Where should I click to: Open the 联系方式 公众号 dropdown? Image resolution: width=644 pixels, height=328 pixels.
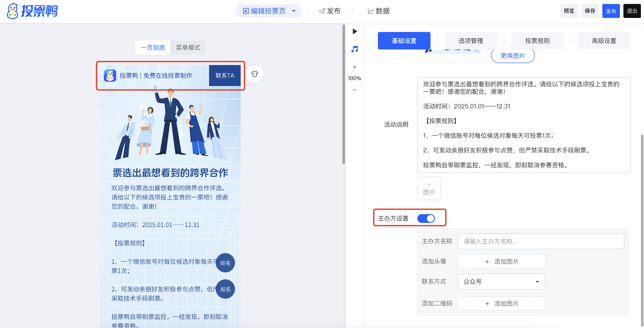[x=501, y=282]
